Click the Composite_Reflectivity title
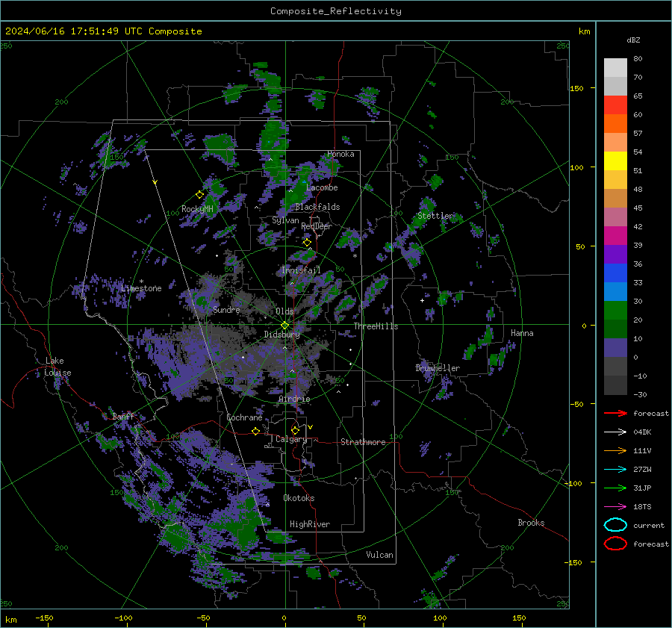 336,11
